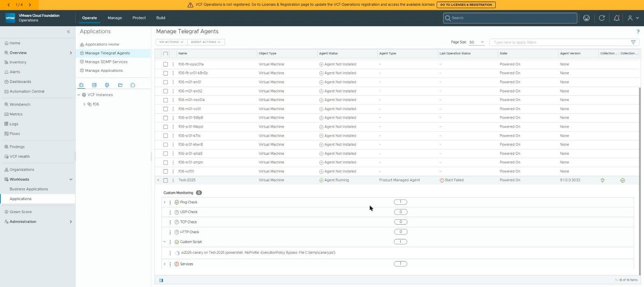Switch to the Operate tab
644x287 pixels.
pos(89,18)
